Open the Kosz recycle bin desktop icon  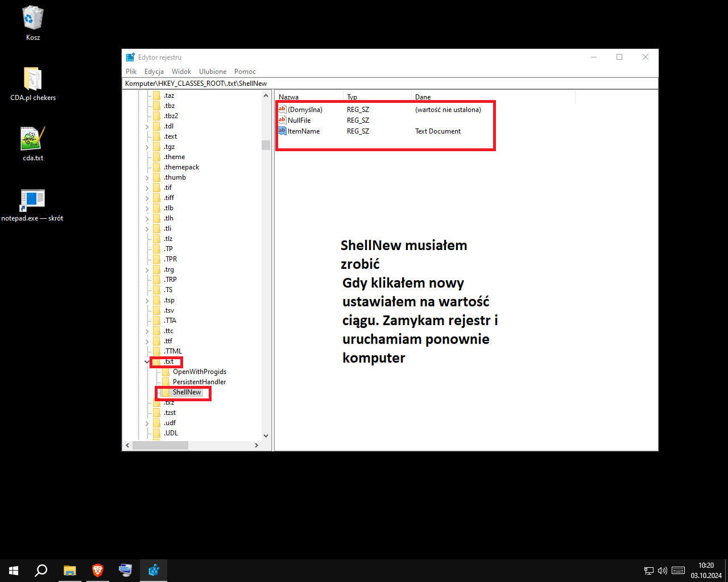click(33, 23)
